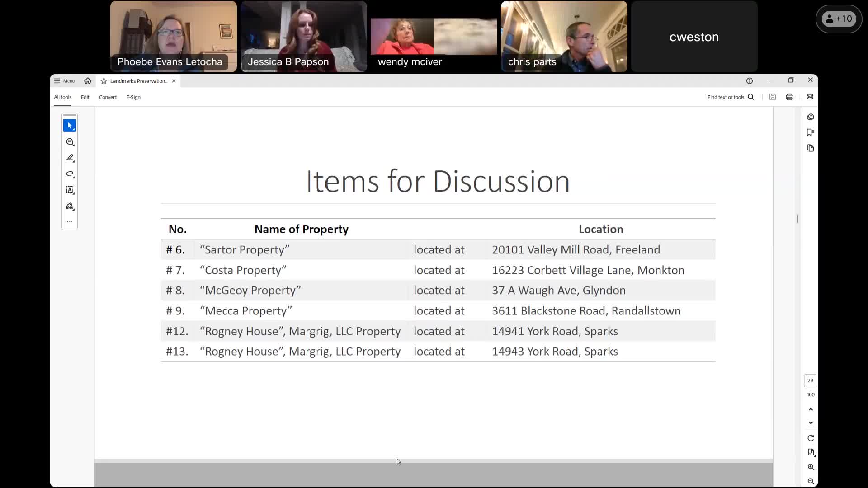Click the Add comment tool icon
This screenshot has width=868, height=488.
point(70,142)
